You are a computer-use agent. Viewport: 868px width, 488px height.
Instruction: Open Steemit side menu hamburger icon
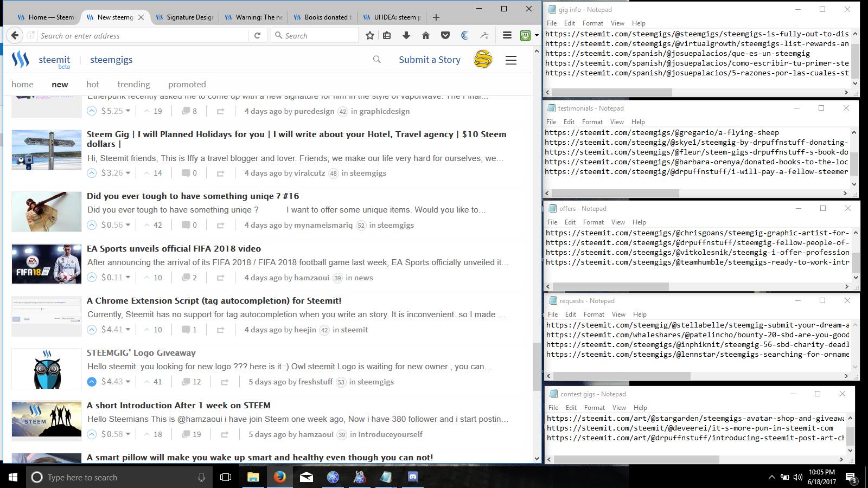point(511,60)
